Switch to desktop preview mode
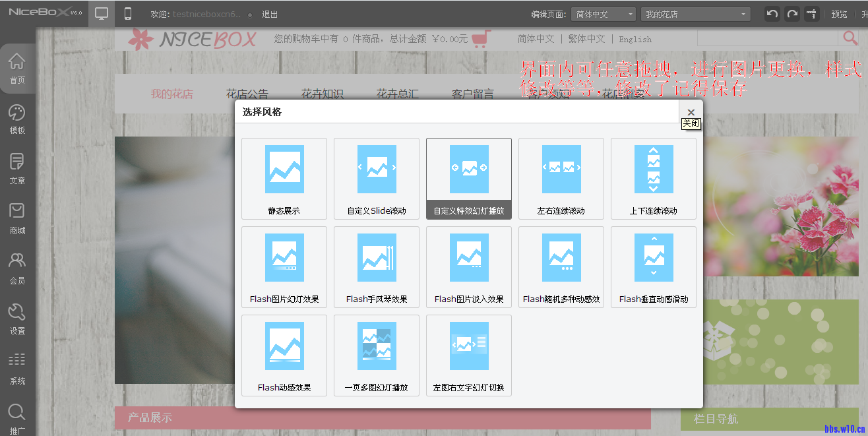868x436 pixels. (101, 13)
